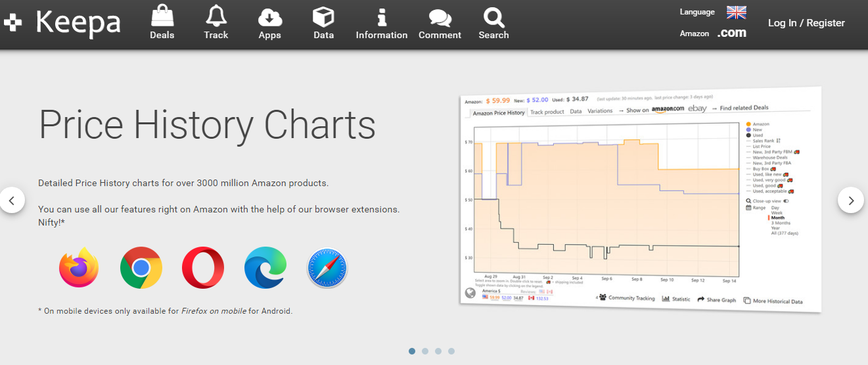
Task: Click the Opera browser extension icon
Action: 203,268
